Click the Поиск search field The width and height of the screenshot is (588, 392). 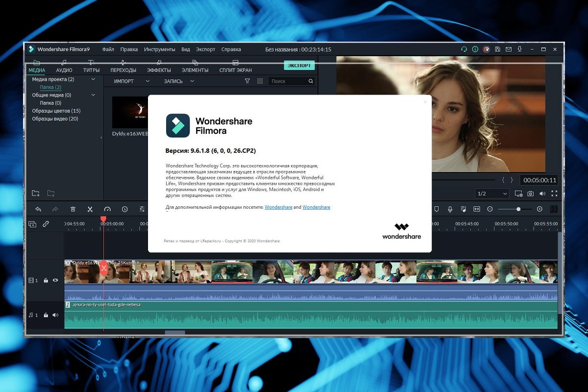288,81
